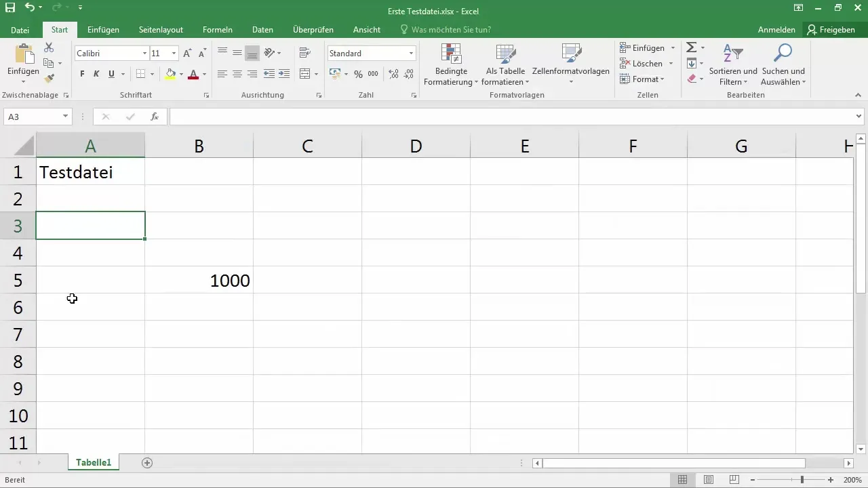Toggle underline formatting (U)
Image resolution: width=868 pixels, height=488 pixels.
[111, 74]
